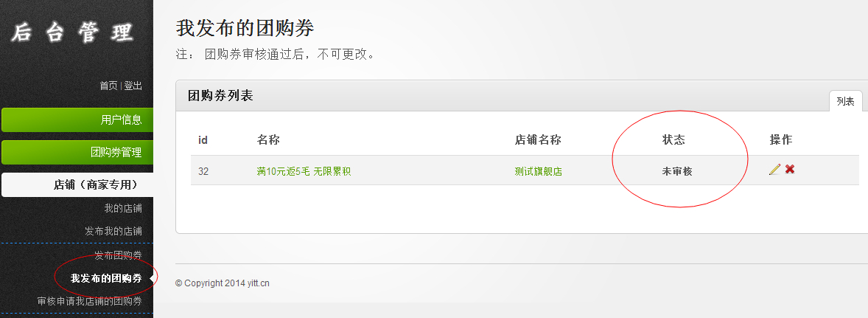Screen dimensions: 868x318
Task: Click the 首页 link
Action: tap(108, 86)
